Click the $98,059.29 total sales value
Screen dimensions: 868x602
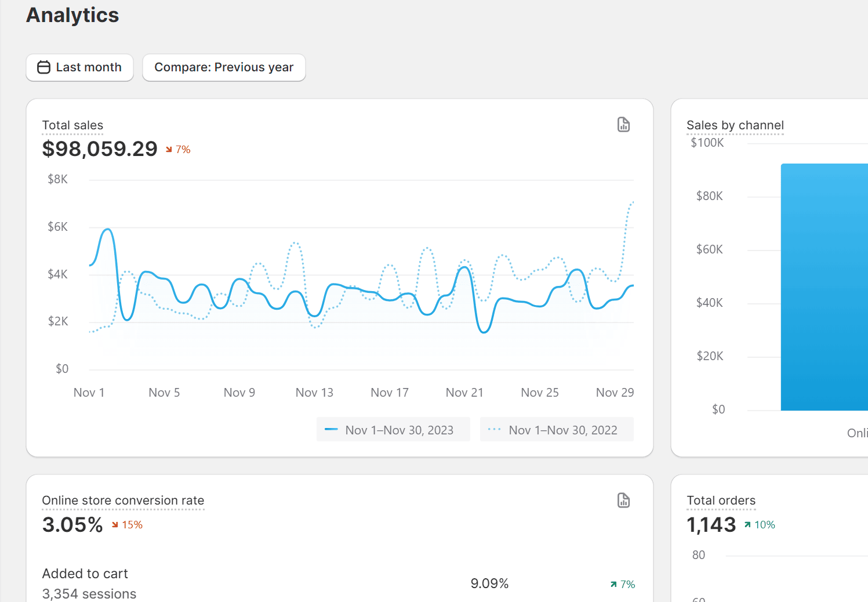100,149
